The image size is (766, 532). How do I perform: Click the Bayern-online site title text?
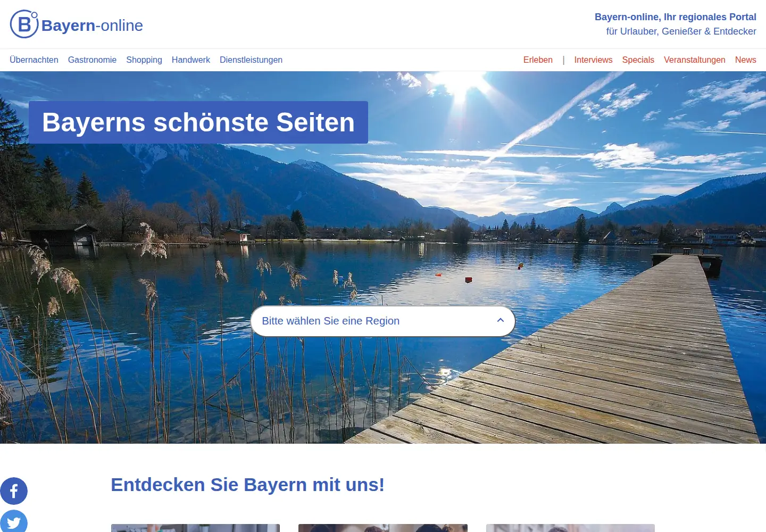point(92,26)
